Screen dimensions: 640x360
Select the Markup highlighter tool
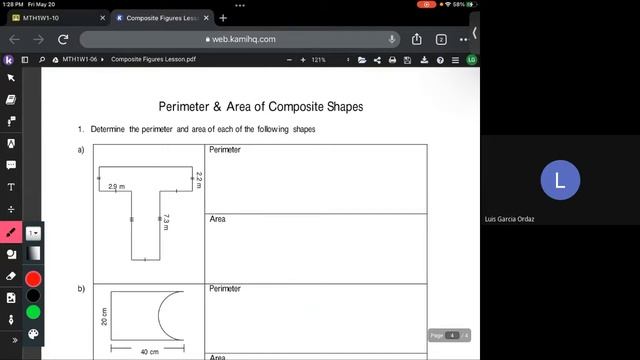[11, 143]
